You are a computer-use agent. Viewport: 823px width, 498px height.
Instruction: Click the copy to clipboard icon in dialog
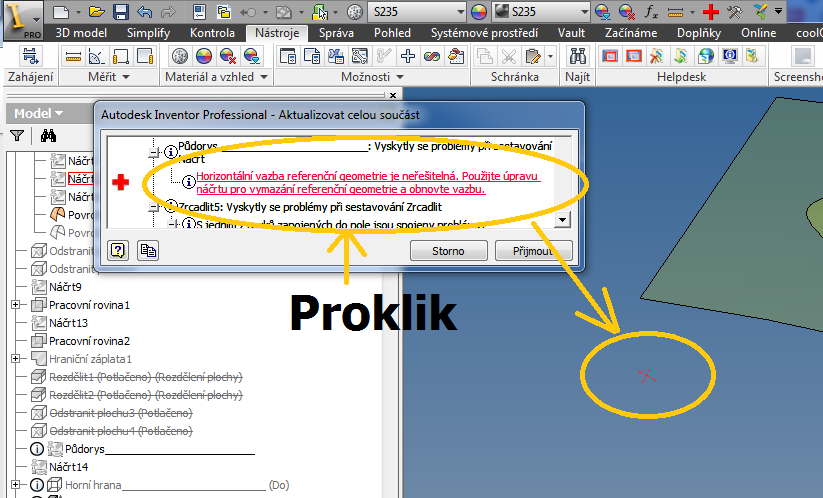click(149, 251)
